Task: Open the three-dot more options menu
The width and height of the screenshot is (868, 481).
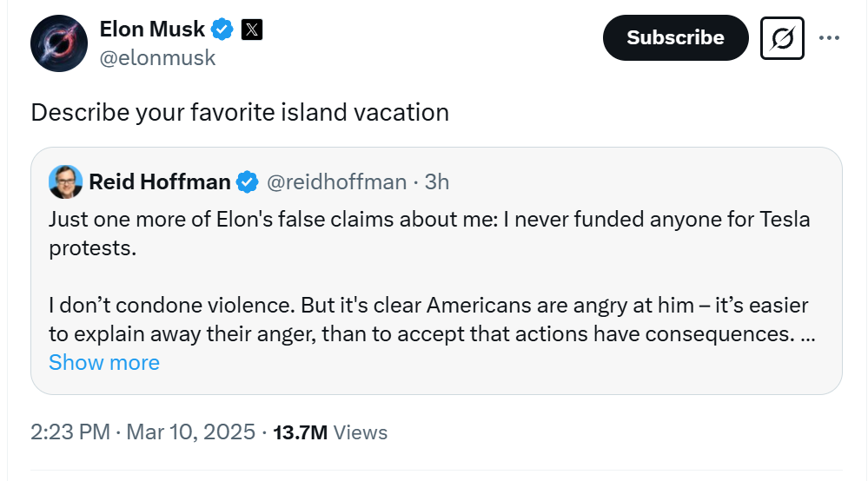Action: tap(829, 37)
